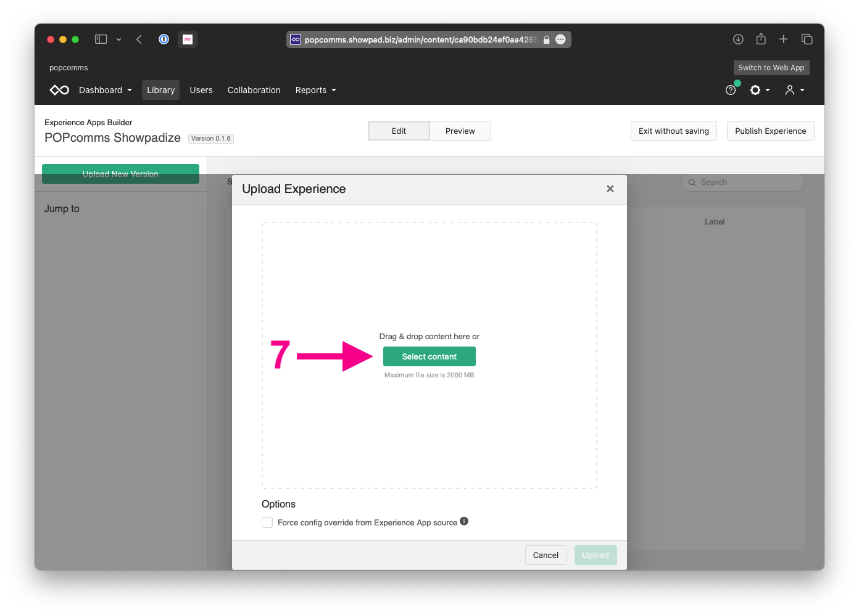Open a new browser tab with plus icon

(783, 39)
